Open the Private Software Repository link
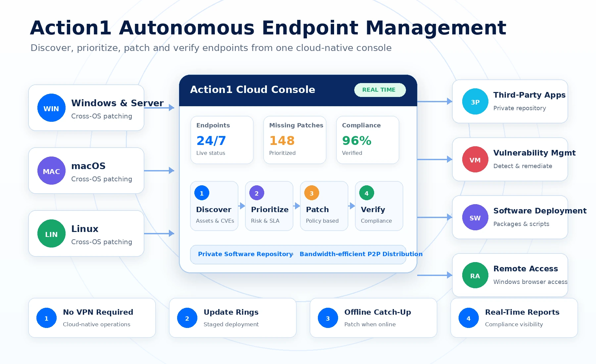Image resolution: width=596 pixels, height=364 pixels. click(245, 254)
